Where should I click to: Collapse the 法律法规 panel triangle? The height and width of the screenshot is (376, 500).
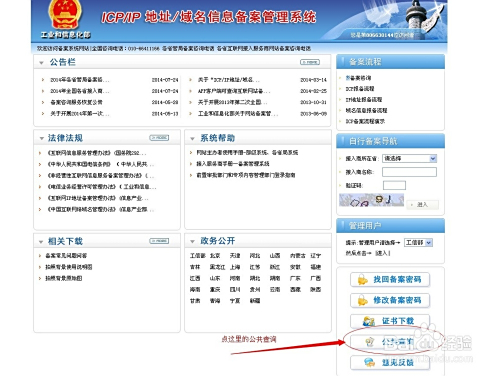click(x=41, y=138)
